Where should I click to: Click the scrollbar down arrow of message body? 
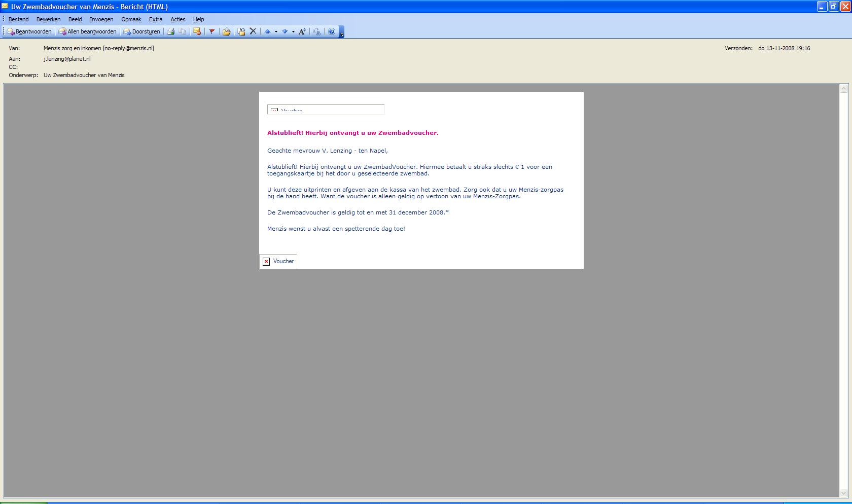click(x=844, y=493)
